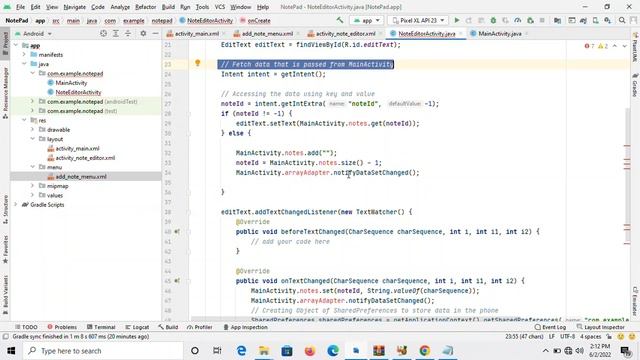Click the 4 spaces indent setting
640x360 pixels.
[591, 337]
